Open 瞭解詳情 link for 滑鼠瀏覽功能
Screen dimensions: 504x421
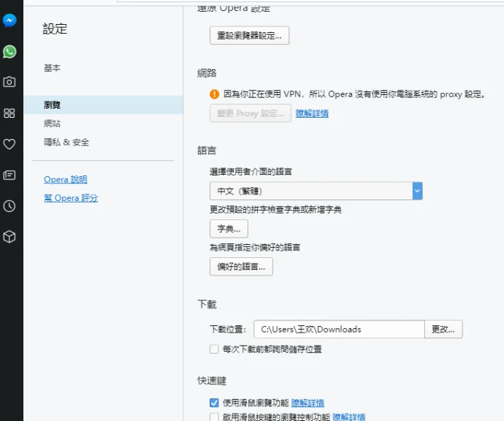pyautogui.click(x=308, y=403)
